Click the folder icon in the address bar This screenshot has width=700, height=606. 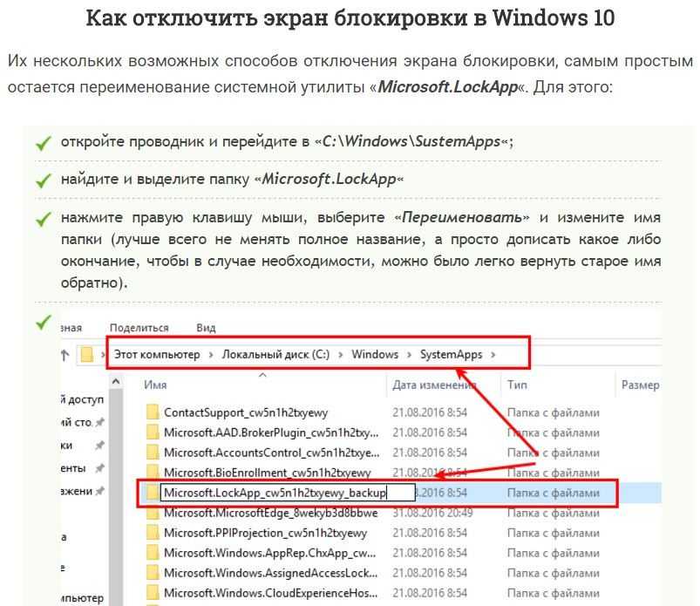(86, 355)
